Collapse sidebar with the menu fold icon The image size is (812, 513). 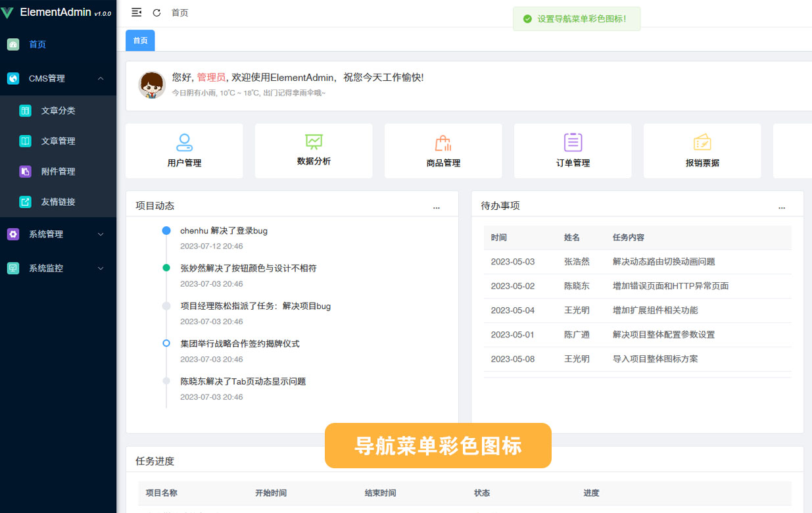tap(137, 12)
